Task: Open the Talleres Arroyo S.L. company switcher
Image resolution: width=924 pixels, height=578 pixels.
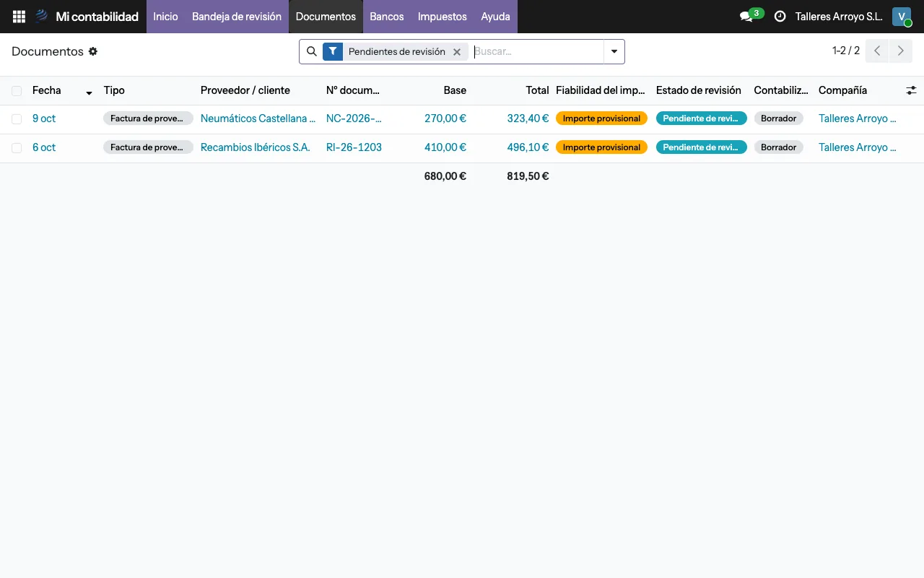Action: click(839, 17)
